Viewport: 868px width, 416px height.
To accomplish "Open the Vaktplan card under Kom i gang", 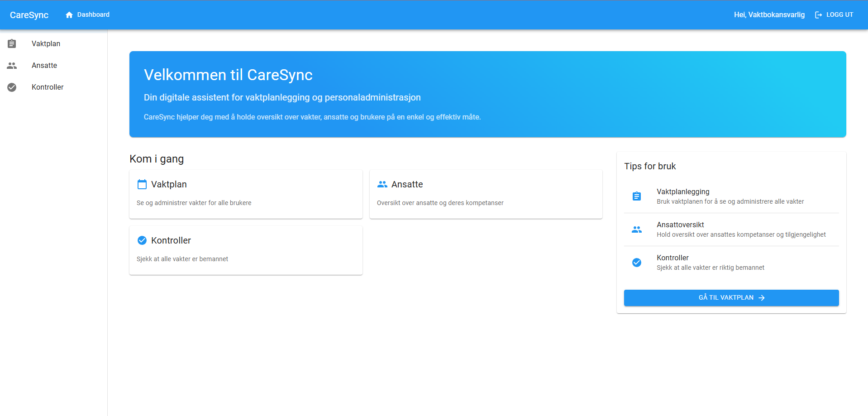I will click(x=246, y=194).
